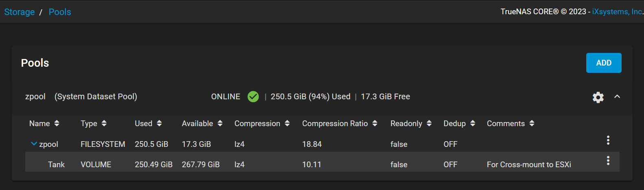Sort by Comments column arrows
Viewport: 644px width, 190px height.
pyautogui.click(x=532, y=123)
